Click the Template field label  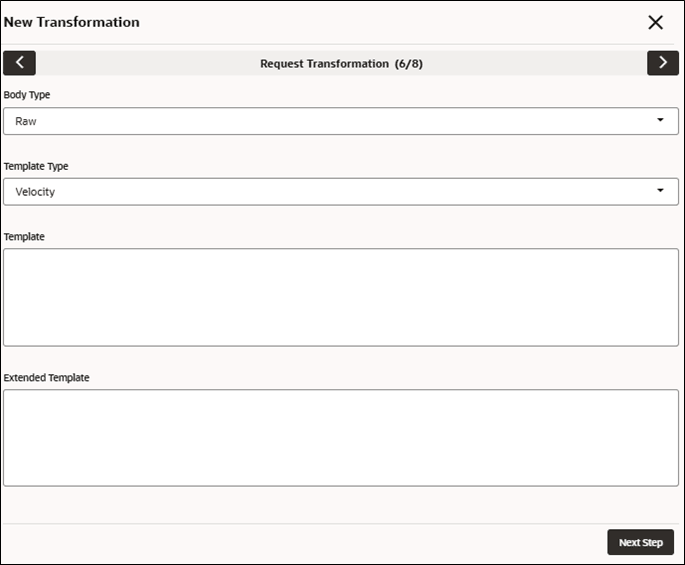(x=24, y=236)
